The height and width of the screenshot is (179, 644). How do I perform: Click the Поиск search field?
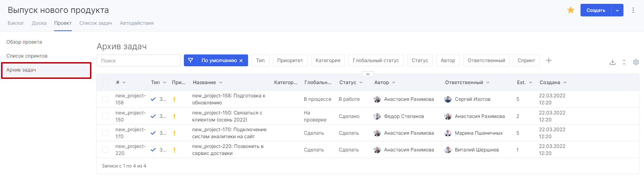click(x=138, y=60)
